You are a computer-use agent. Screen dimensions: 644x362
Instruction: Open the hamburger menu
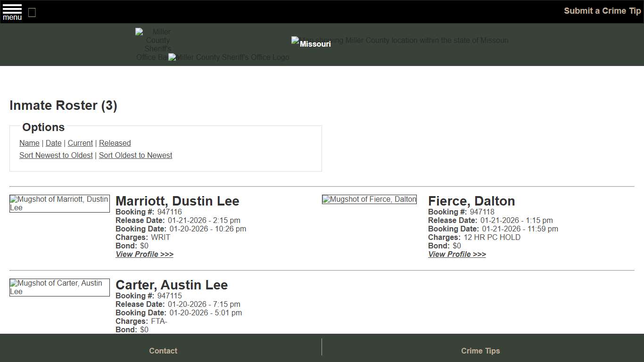(12, 11)
